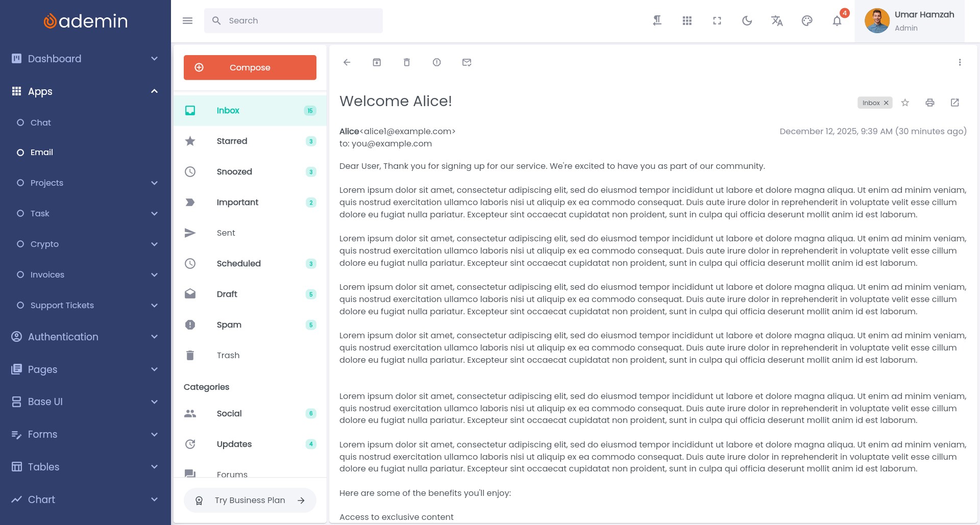This screenshot has height=525, width=980.
Task: Delete the Welcome Alice email
Action: point(407,62)
